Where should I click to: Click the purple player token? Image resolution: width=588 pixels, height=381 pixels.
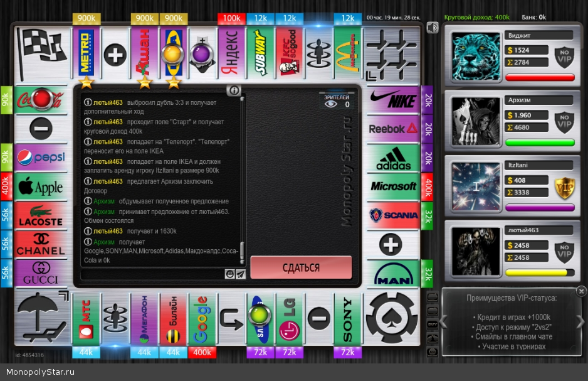[x=202, y=55]
